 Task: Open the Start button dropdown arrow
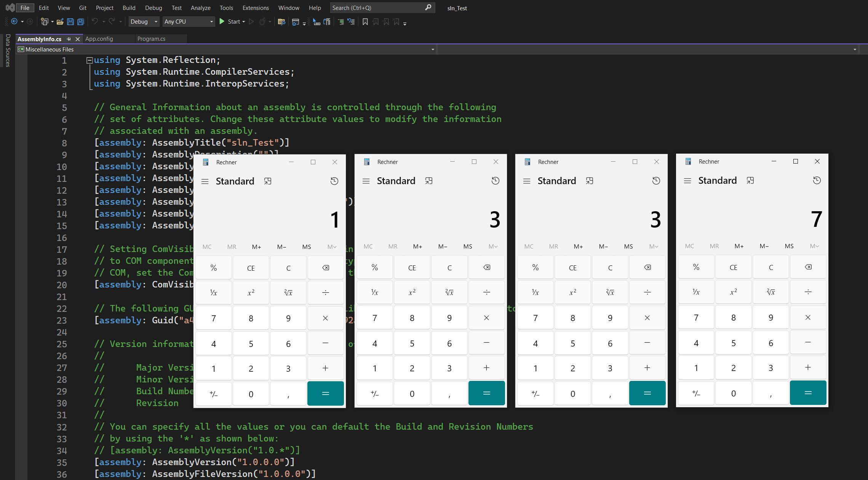coord(243,22)
